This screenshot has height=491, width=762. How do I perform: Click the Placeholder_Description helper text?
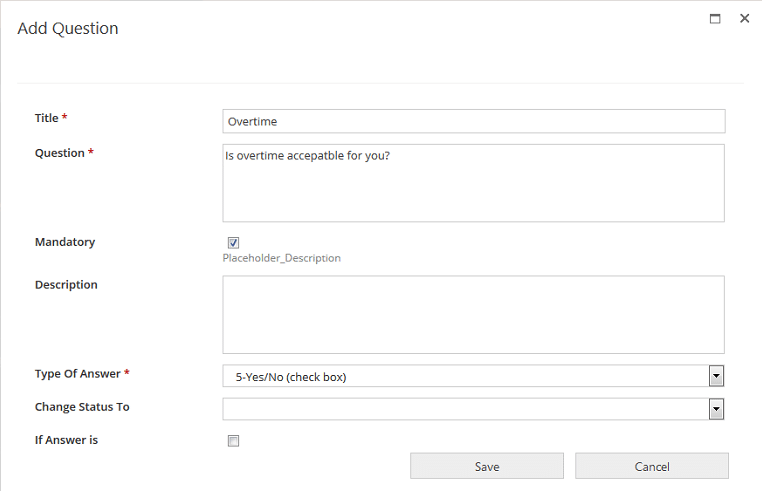[x=281, y=258]
